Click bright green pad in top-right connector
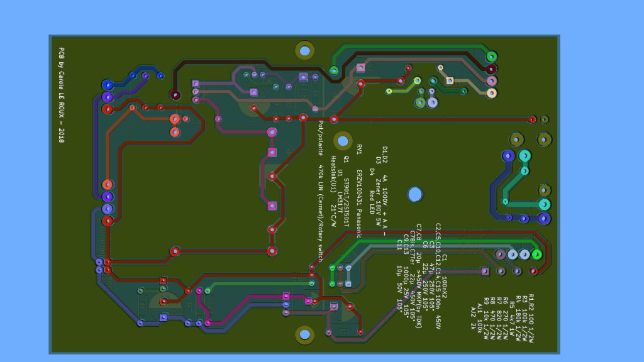The width and height of the screenshot is (644, 362). pos(491,57)
